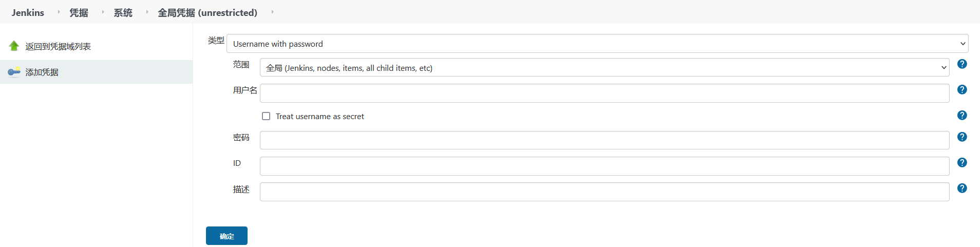
Task: Open help icon for 用户名 field
Action: coord(962,90)
